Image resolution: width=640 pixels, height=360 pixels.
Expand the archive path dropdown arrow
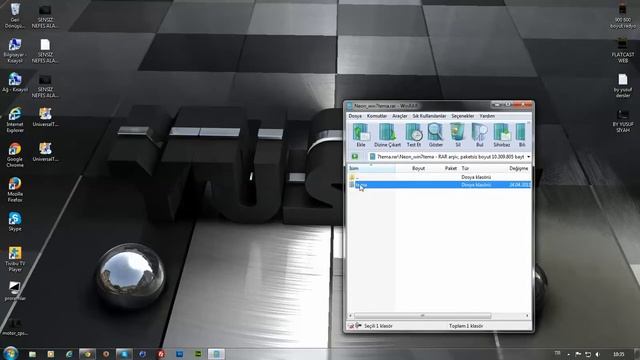(x=529, y=157)
